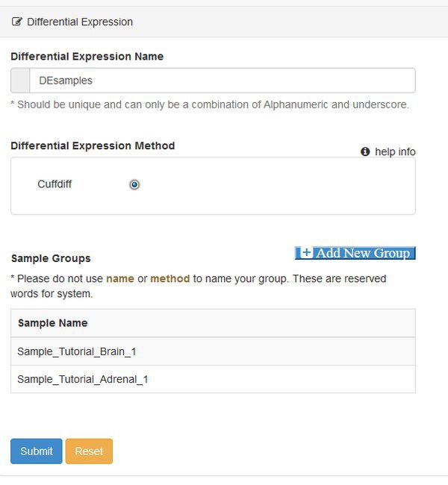Viewport: 448px width, 485px height.
Task: Focus the Differential Expression Name input field
Action: click(223, 81)
